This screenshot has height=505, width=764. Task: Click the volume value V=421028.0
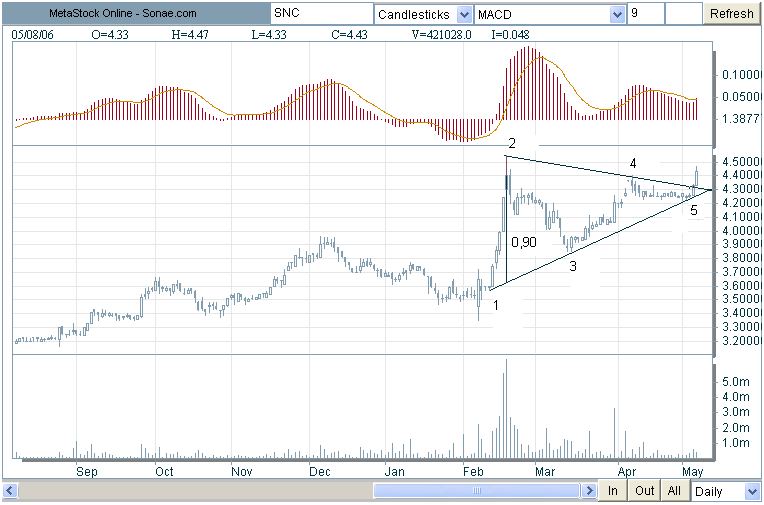[x=441, y=35]
